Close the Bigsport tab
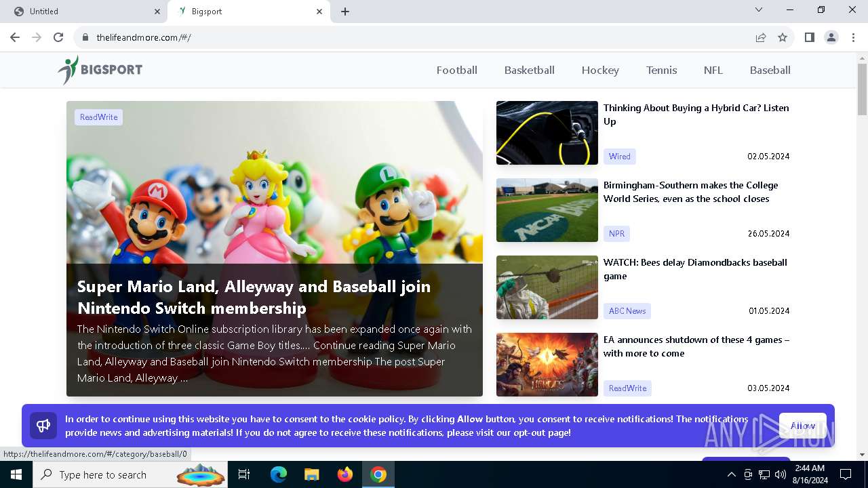The width and height of the screenshot is (868, 488). (x=319, y=12)
